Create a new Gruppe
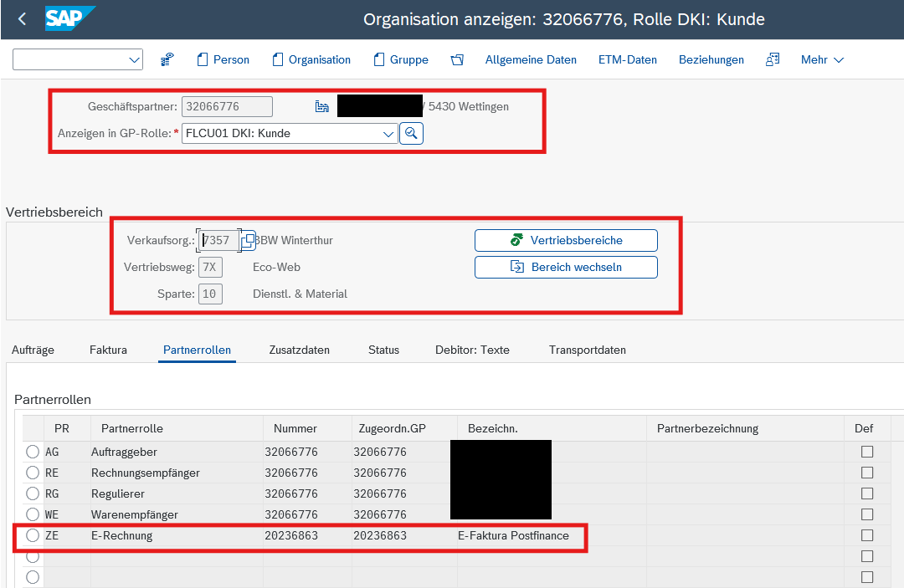 (x=401, y=60)
